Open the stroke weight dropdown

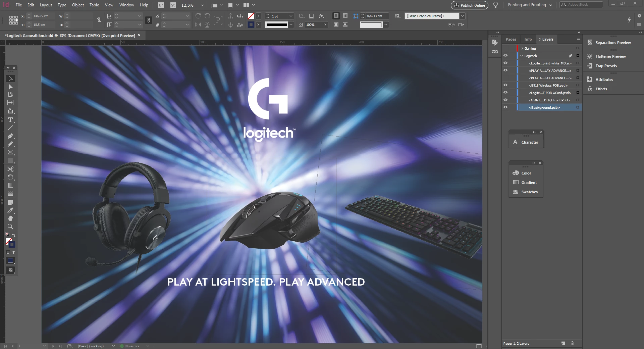[291, 16]
